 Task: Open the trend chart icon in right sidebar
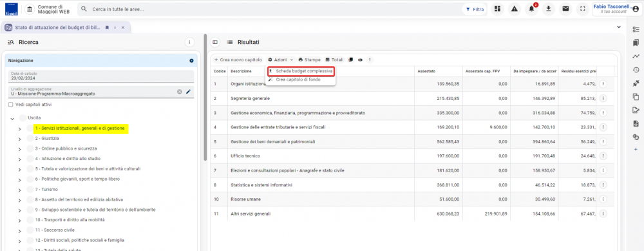tap(636, 56)
